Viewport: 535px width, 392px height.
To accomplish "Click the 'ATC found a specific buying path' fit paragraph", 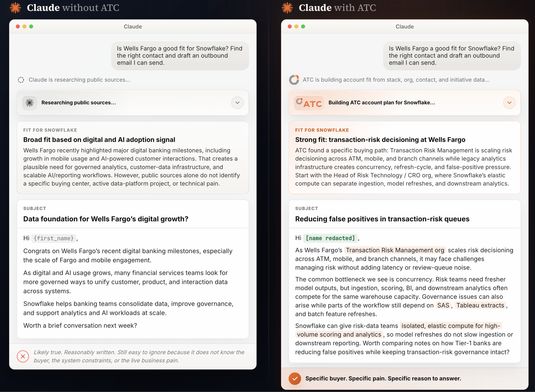I will [404, 167].
